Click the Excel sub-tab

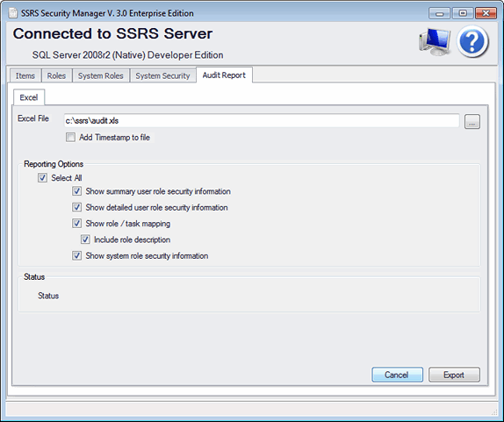pos(29,97)
